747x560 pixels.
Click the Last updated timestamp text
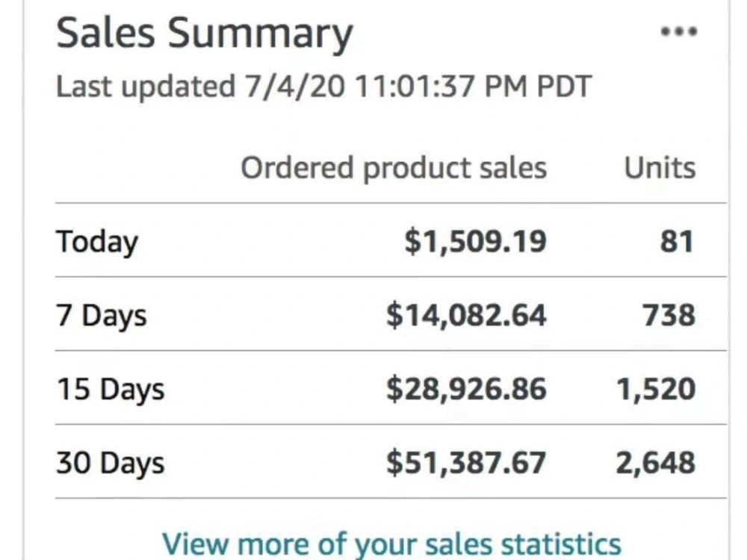click(323, 86)
